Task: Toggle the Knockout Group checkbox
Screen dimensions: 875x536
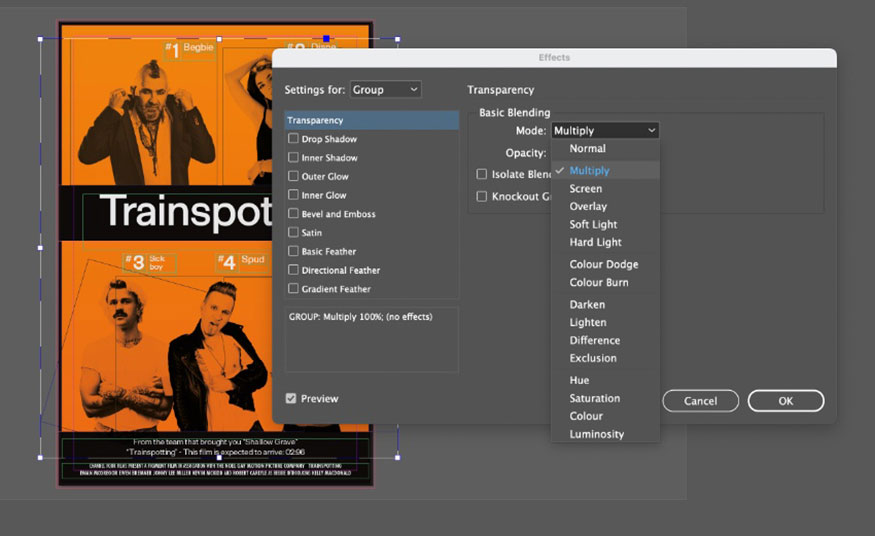Action: point(482,196)
